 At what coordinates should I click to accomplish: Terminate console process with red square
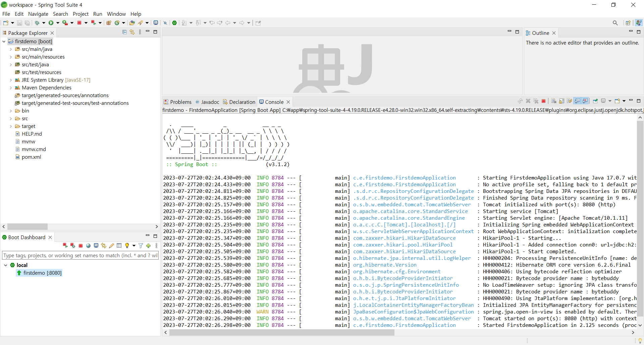tap(543, 101)
